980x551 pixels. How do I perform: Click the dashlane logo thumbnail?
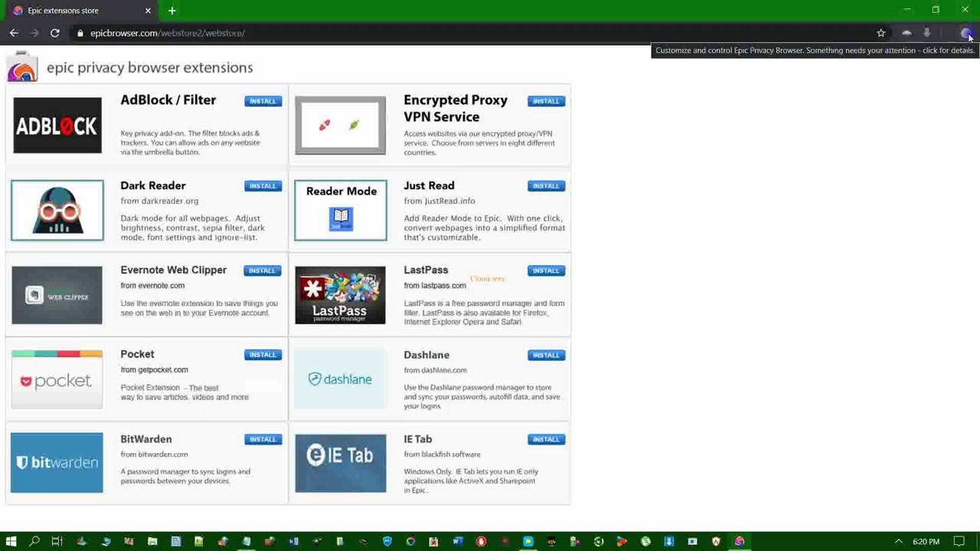(x=340, y=380)
